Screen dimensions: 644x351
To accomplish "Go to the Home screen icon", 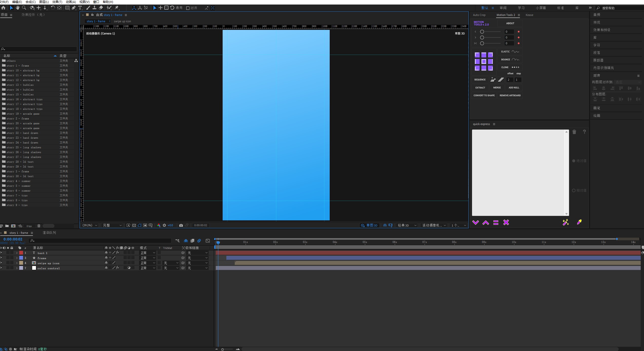I will tap(3, 8).
